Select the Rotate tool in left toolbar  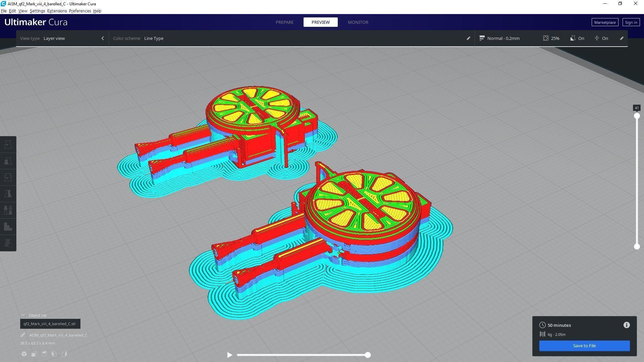8,177
